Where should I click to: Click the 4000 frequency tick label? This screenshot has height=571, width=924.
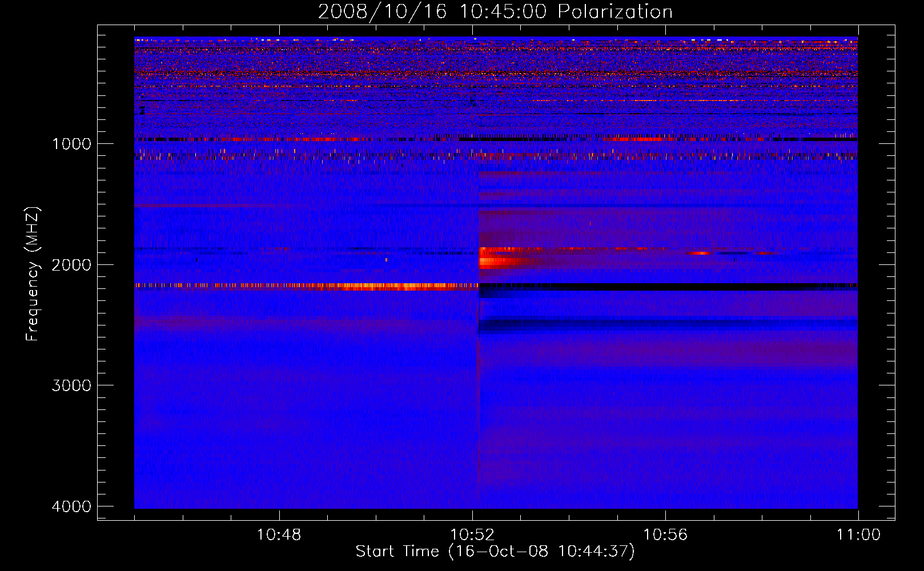coord(72,506)
